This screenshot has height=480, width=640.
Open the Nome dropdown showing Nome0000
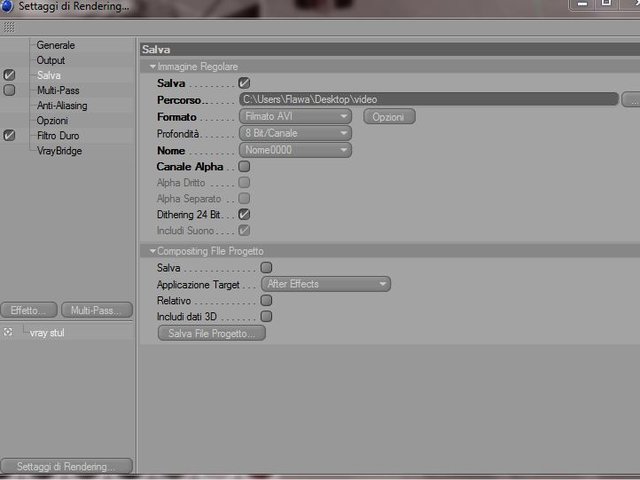point(295,150)
